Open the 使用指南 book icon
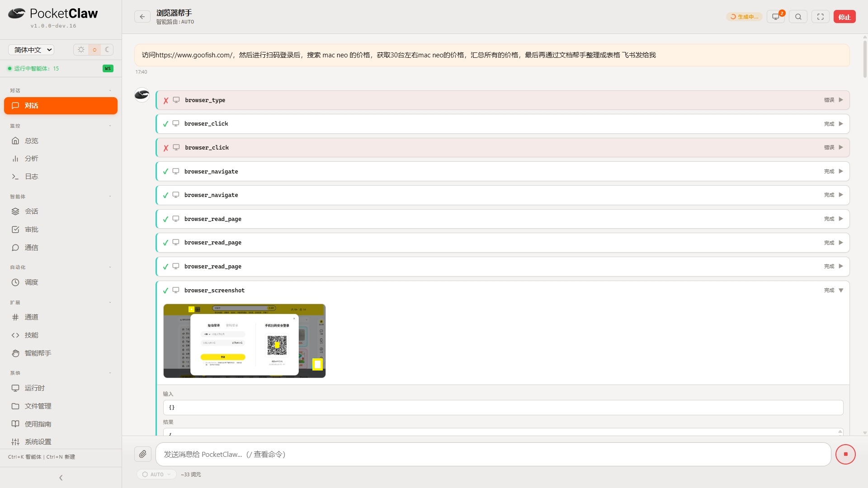 pyautogui.click(x=15, y=424)
